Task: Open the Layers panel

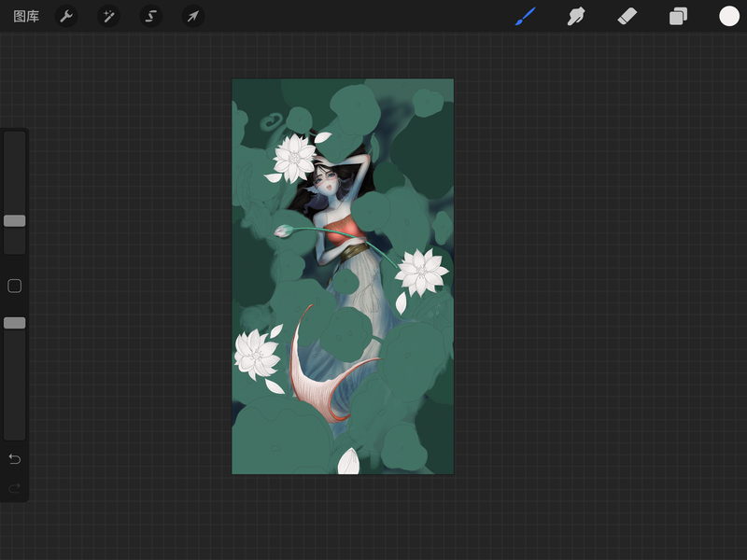Action: (678, 16)
